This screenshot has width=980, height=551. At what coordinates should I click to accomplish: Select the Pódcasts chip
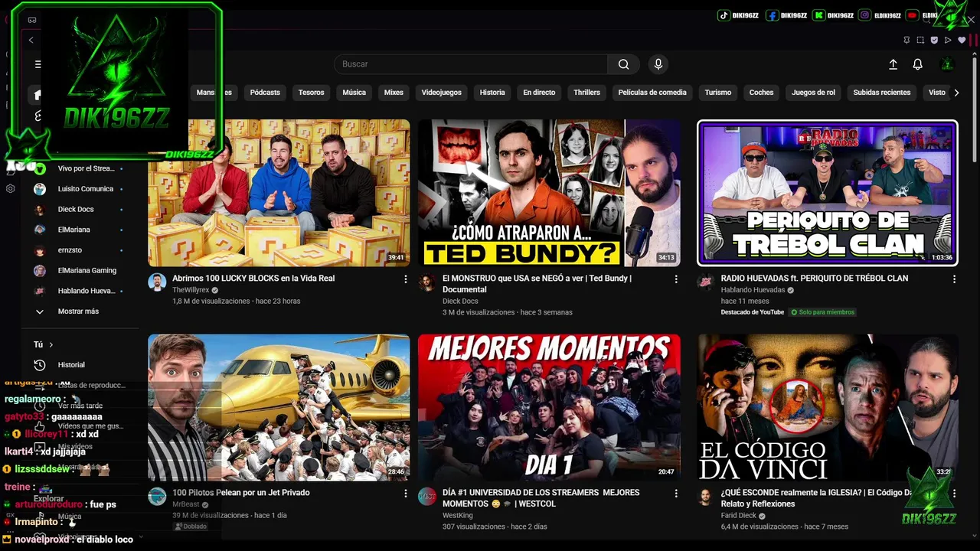pos(265,93)
